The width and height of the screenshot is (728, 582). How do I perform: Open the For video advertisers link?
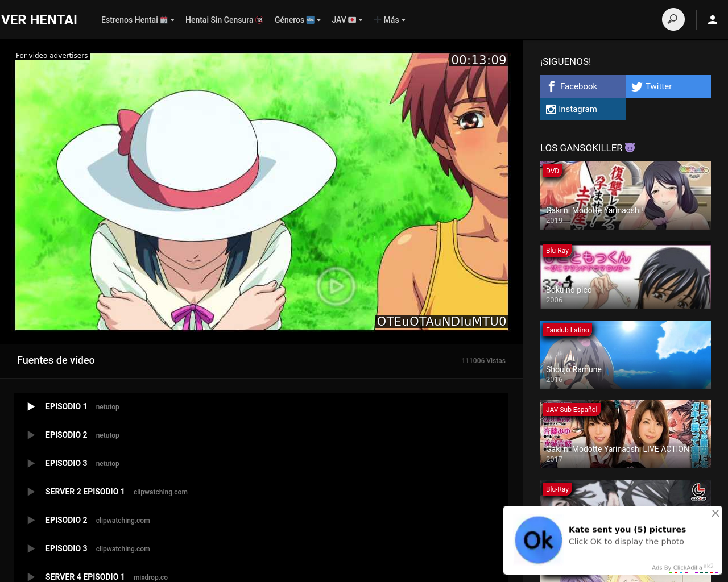coord(52,56)
